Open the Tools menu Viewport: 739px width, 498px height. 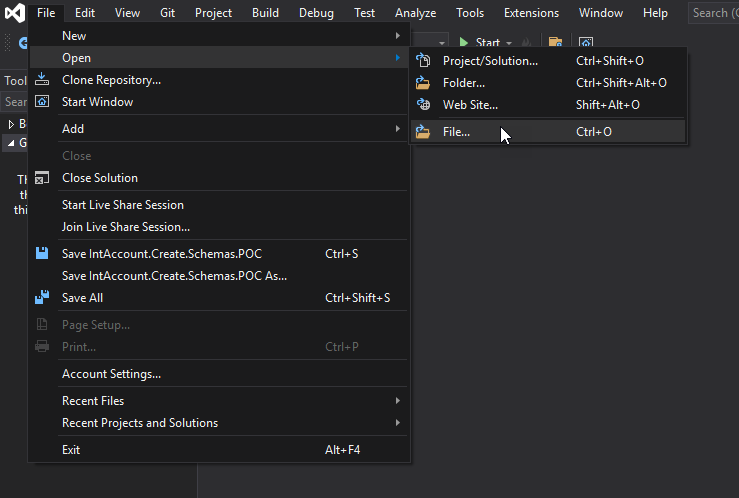pos(470,13)
